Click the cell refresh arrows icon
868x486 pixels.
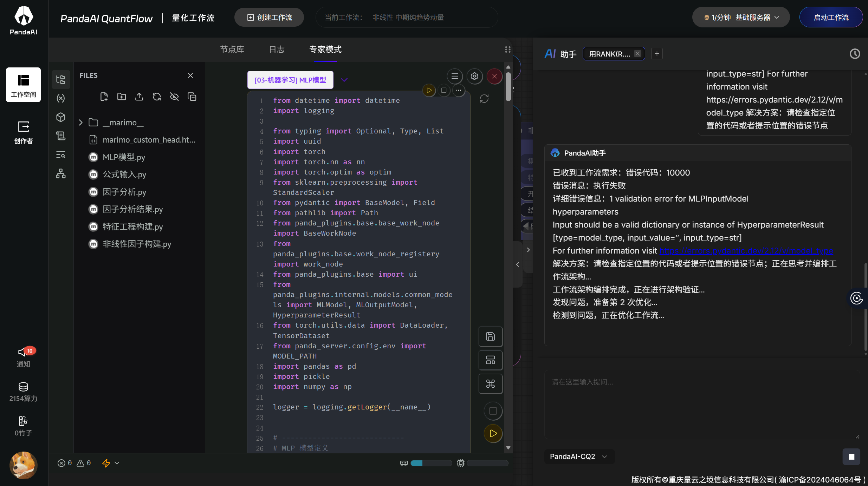pyautogui.click(x=484, y=99)
